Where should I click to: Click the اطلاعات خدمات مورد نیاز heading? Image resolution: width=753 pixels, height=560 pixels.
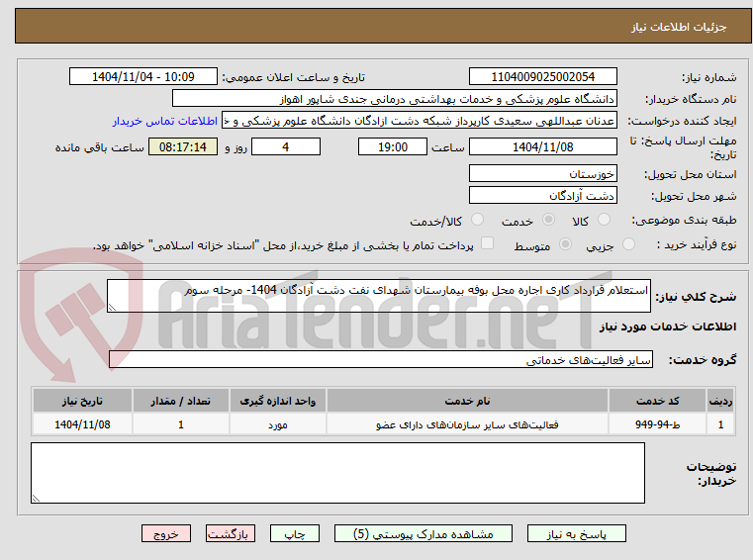click(x=668, y=327)
